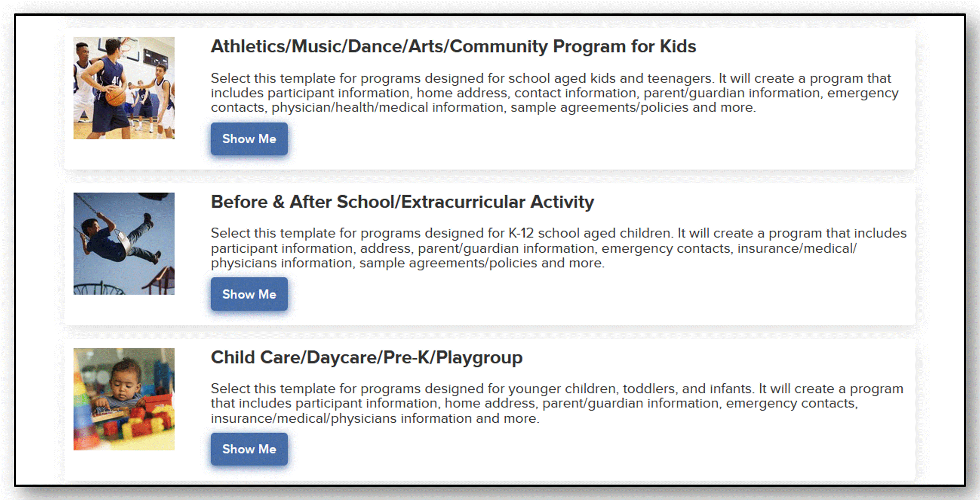Select the Before & After School/Extracurricular Activity heading

tap(403, 202)
